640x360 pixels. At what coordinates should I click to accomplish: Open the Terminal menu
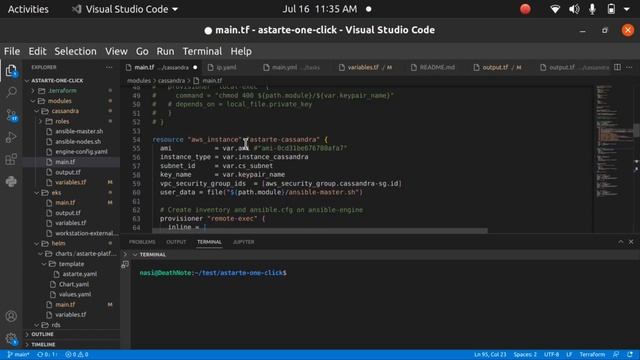coord(202,51)
